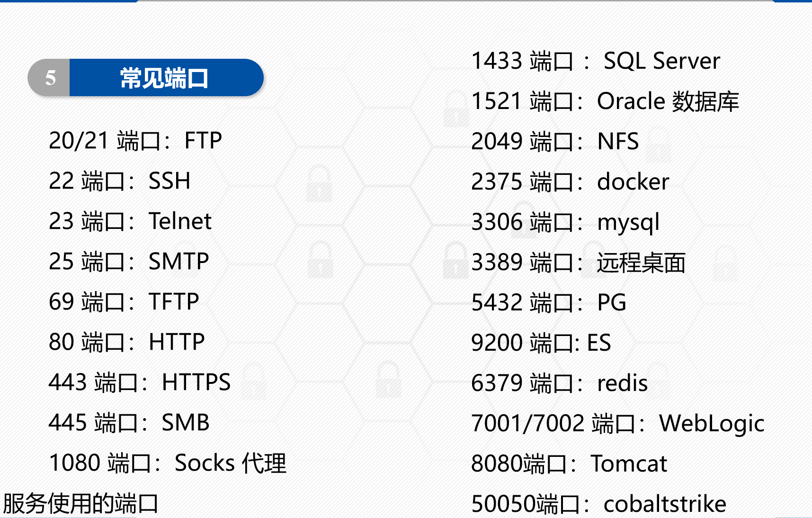Click the 23 端口 Telnet entry
Screen dimensions: 812x518
click(130, 221)
